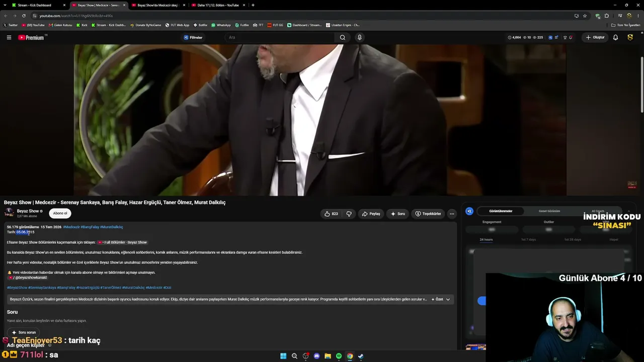Click the Filtreler button

click(x=193, y=37)
